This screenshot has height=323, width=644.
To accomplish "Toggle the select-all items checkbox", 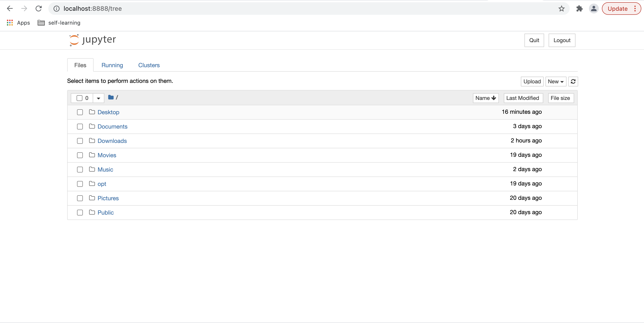I will tap(79, 98).
